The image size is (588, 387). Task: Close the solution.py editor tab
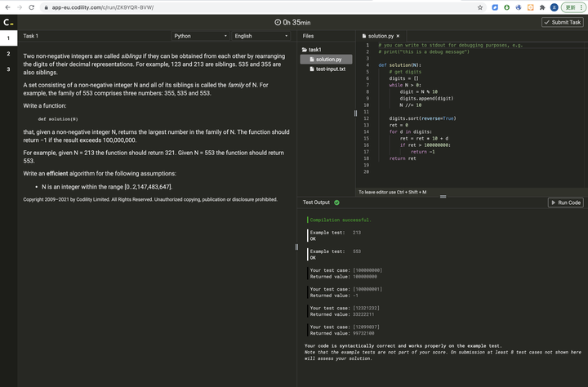(x=398, y=36)
